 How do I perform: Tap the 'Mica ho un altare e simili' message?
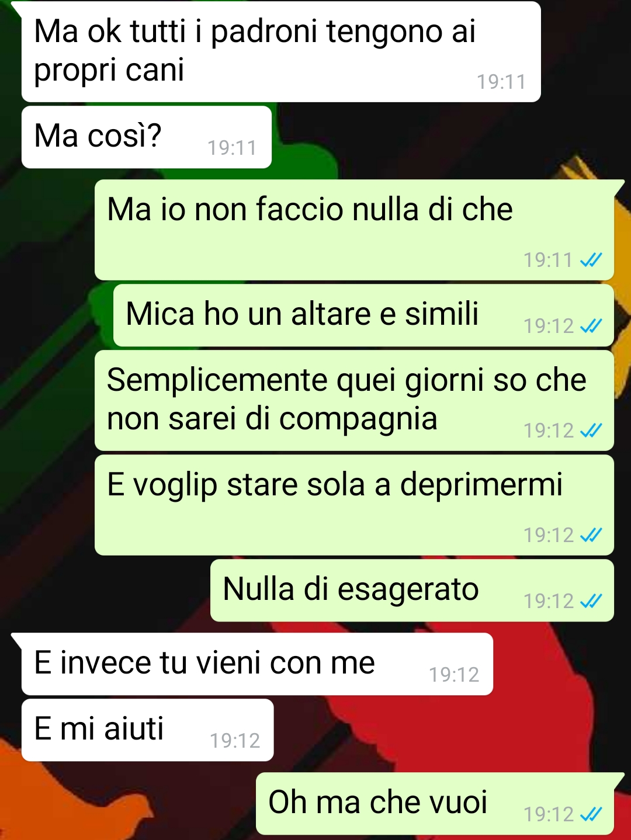click(363, 315)
